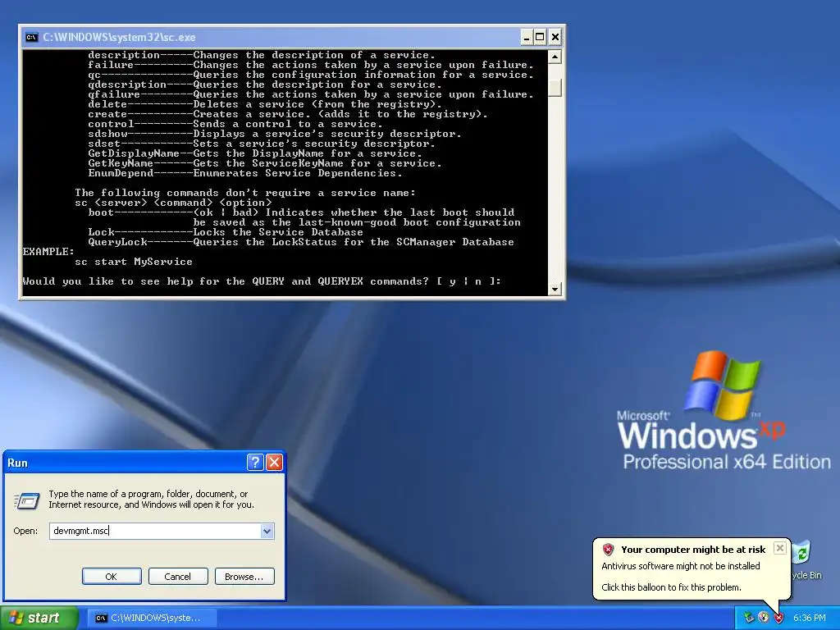The width and height of the screenshot is (840, 630).
Task: Close the sc.exe console window
Action: pos(555,37)
